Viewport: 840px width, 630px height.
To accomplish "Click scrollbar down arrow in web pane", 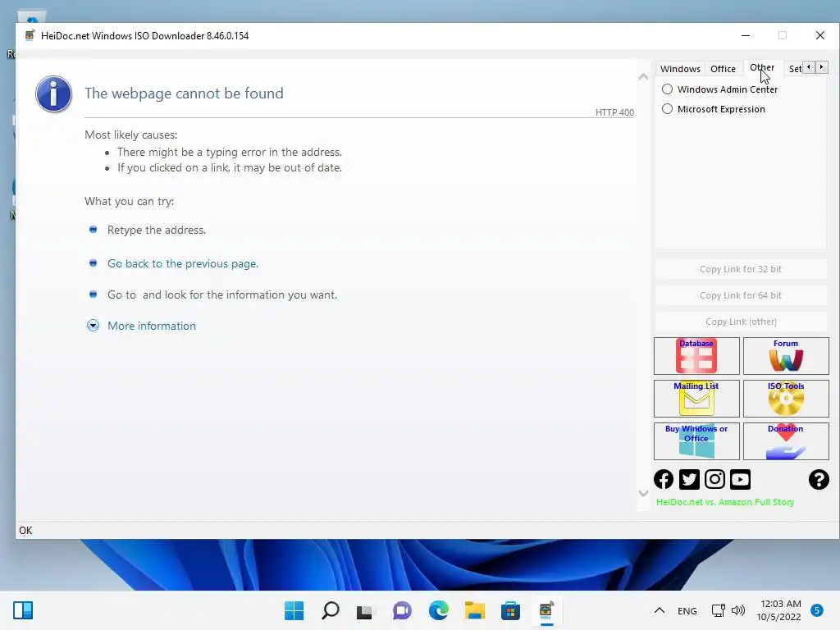I will click(x=643, y=493).
